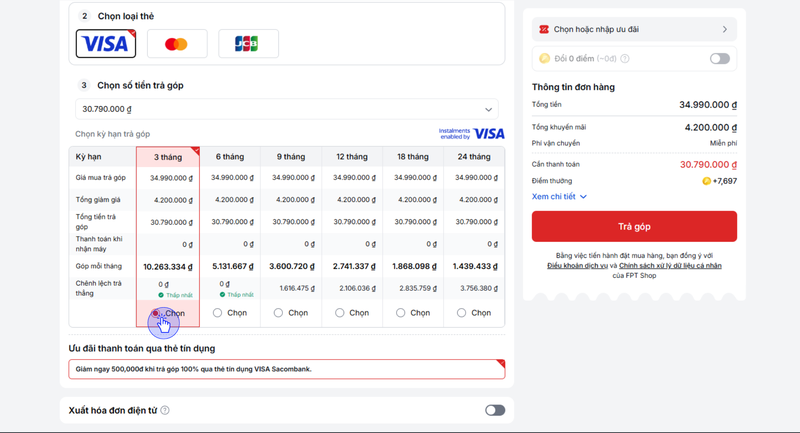The width and height of the screenshot is (800, 433).
Task: Click monthly payment 10.263.334 ₫
Action: (168, 267)
